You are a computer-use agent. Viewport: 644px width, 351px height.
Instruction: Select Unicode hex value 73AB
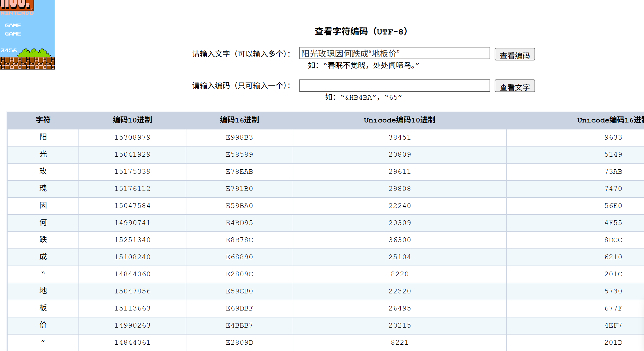(613, 172)
